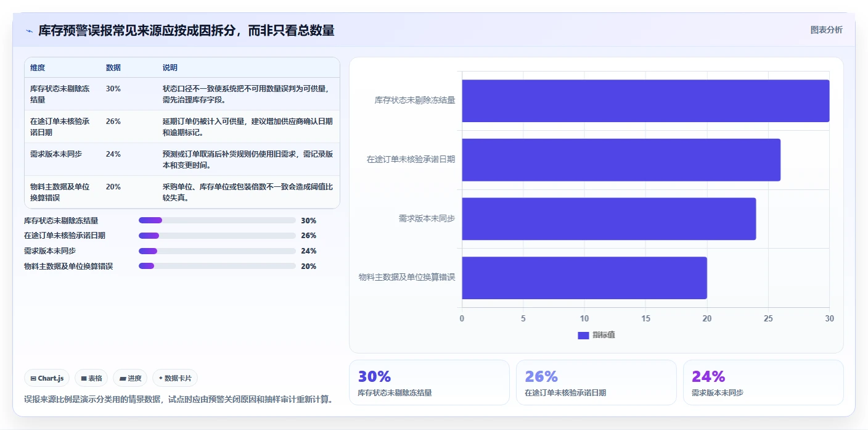This screenshot has height=430, width=868.
Task: Click the page title 库存预警误报常见来源
Action: pos(186,31)
